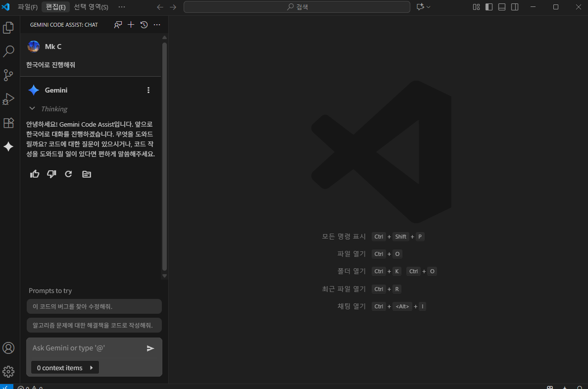Open Run and Debug view

pyautogui.click(x=8, y=99)
